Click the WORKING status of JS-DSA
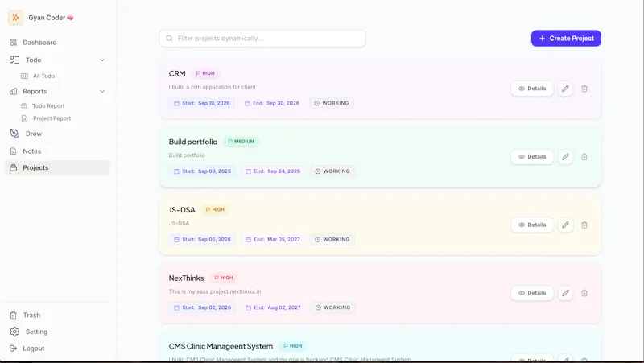The width and height of the screenshot is (644, 363). click(x=332, y=239)
